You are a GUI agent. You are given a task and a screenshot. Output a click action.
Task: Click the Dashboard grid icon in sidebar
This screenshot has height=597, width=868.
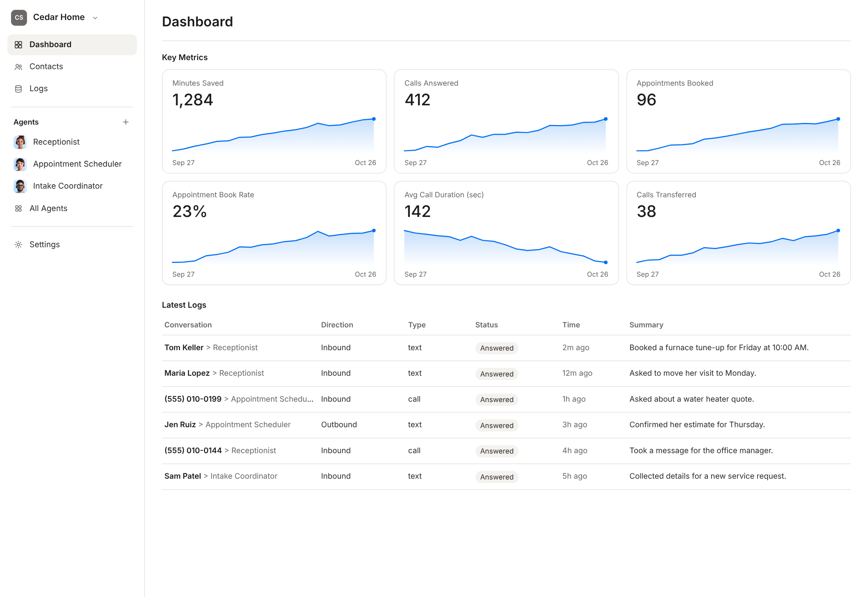[18, 45]
